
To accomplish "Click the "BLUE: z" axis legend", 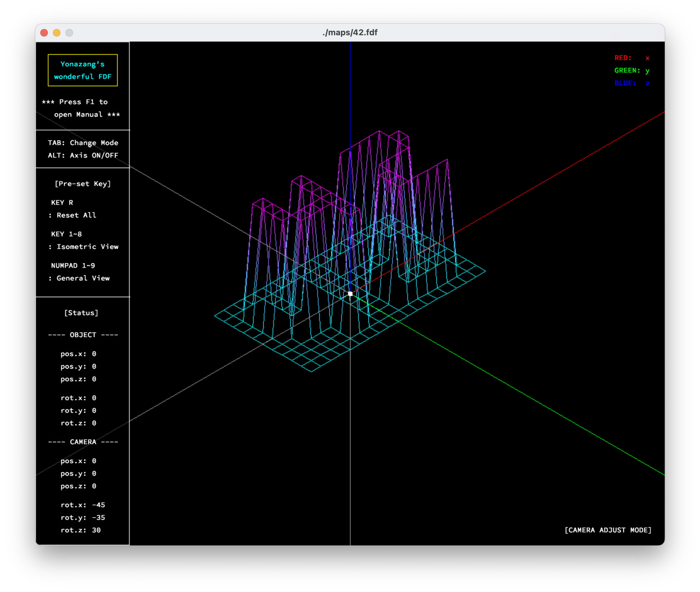I will [x=632, y=83].
